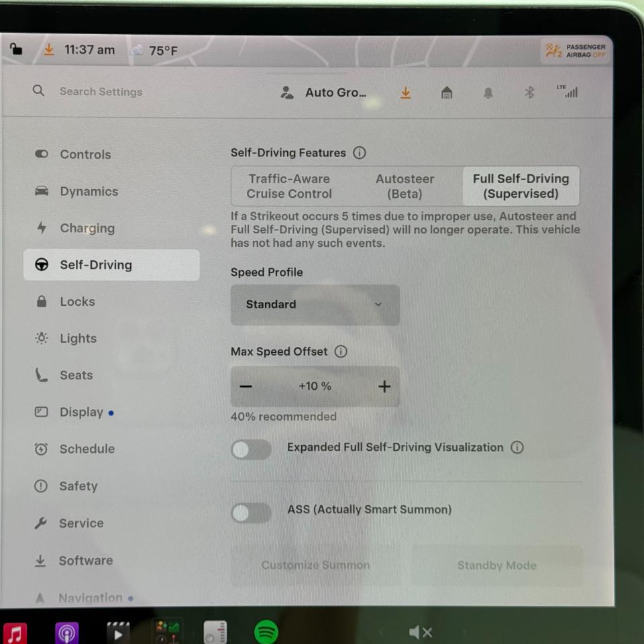This screenshot has width=644, height=644.
Task: Focus the Search Settings field
Action: 101,92
